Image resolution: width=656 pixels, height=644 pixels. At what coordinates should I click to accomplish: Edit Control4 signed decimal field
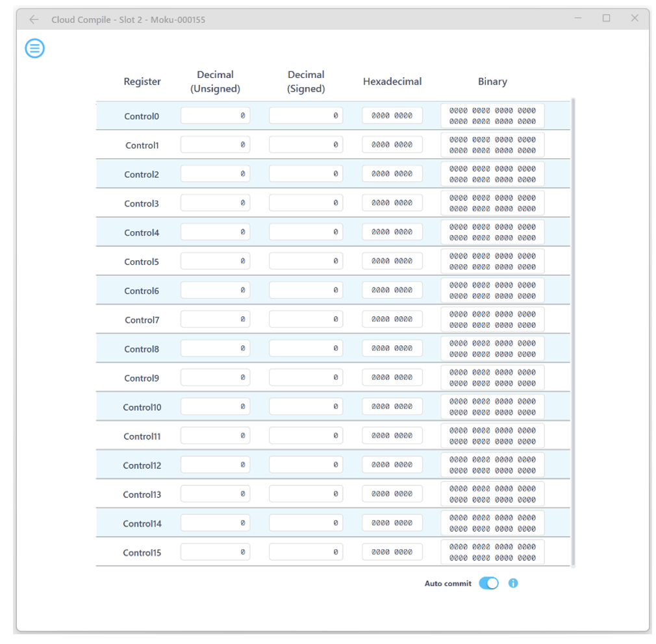tap(306, 232)
